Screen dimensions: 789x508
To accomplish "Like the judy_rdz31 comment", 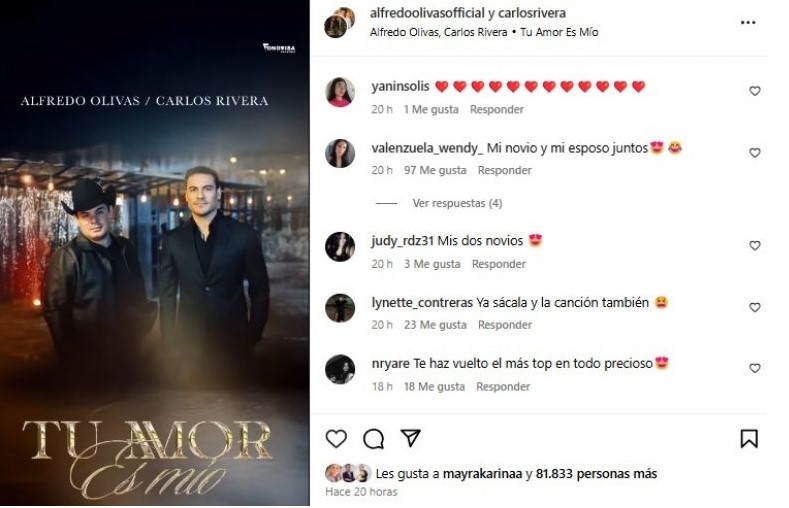I will (754, 245).
